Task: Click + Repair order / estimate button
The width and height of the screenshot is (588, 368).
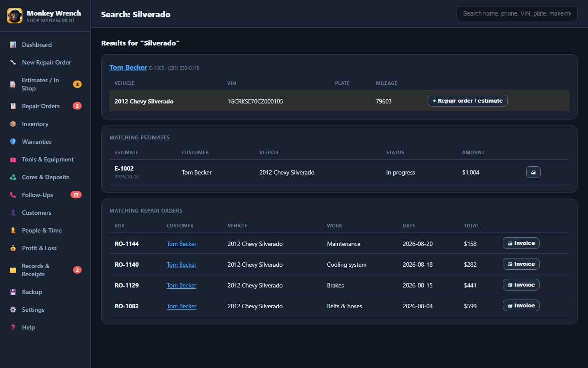Action: coord(467,100)
